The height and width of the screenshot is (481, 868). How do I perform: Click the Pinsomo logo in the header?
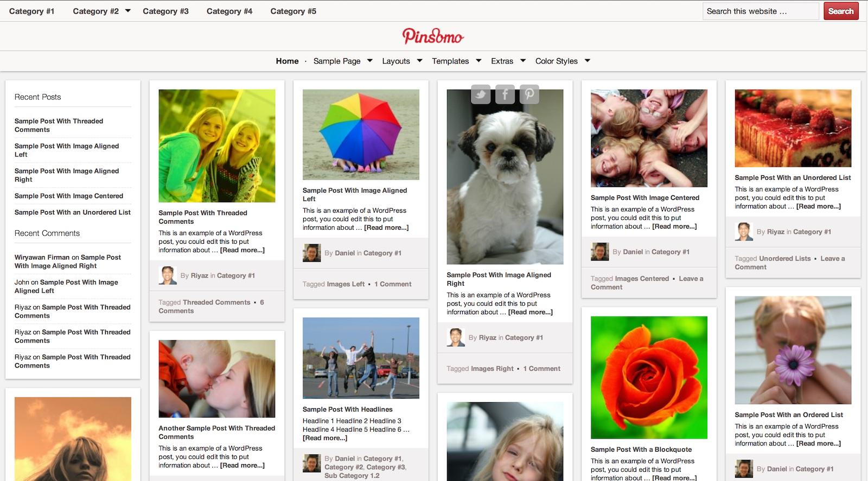pos(433,36)
